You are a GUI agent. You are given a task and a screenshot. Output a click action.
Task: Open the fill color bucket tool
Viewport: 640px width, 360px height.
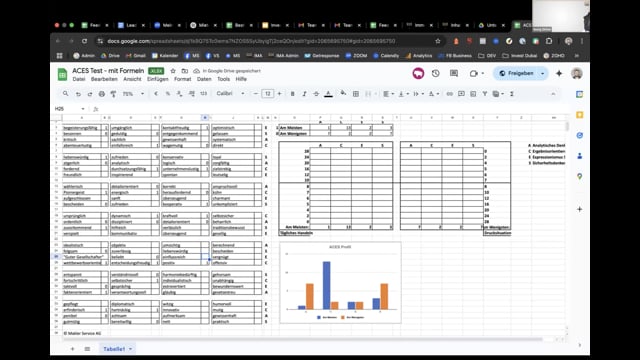tap(343, 93)
